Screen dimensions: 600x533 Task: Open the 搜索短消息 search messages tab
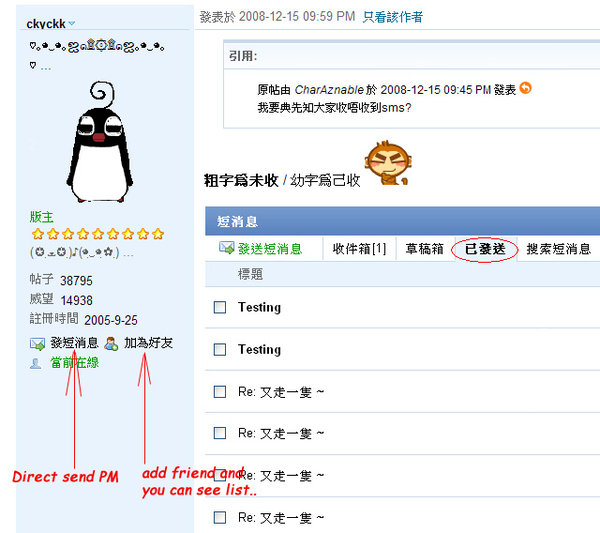(x=559, y=249)
